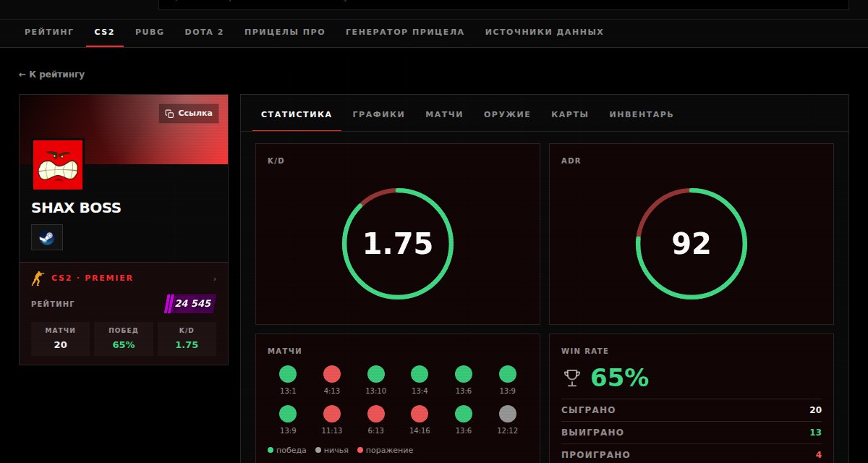Open the CS2 · PREMIER section link
The image size is (868, 463).
point(124,279)
